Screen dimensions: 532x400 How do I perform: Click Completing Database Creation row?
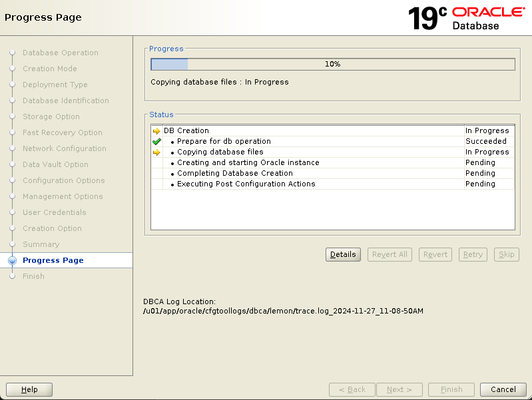(x=332, y=173)
